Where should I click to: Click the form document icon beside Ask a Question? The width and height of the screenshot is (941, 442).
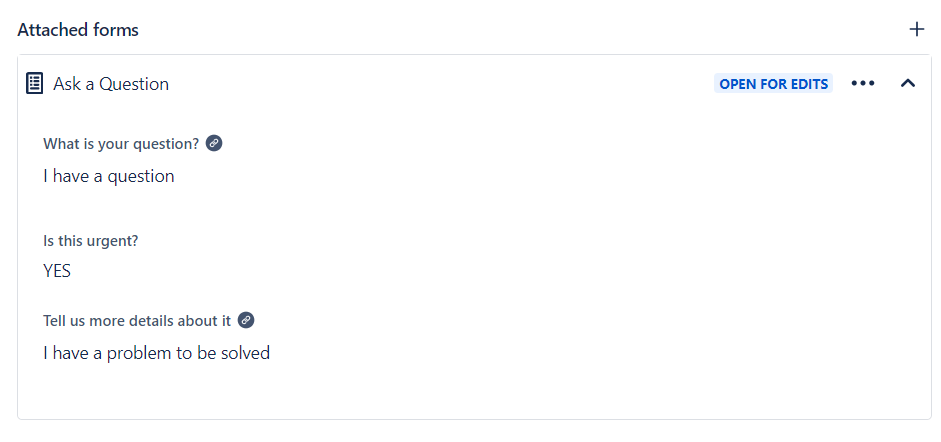(x=34, y=84)
